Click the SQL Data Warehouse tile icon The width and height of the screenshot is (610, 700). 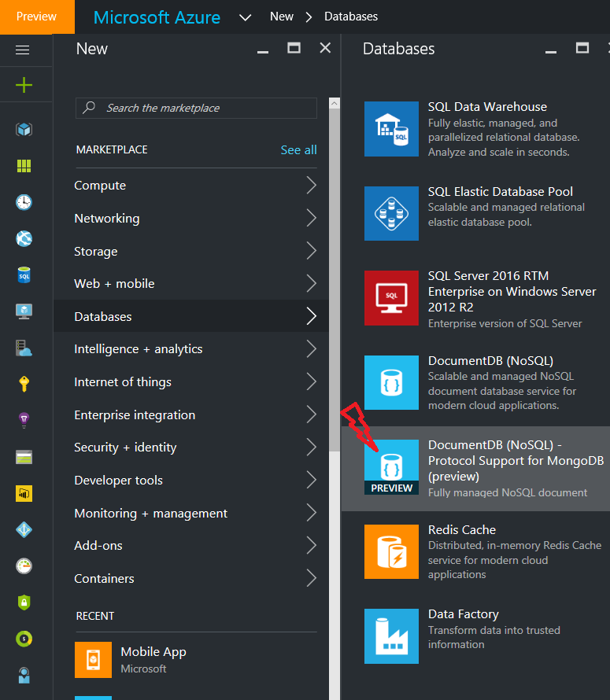tap(391, 129)
